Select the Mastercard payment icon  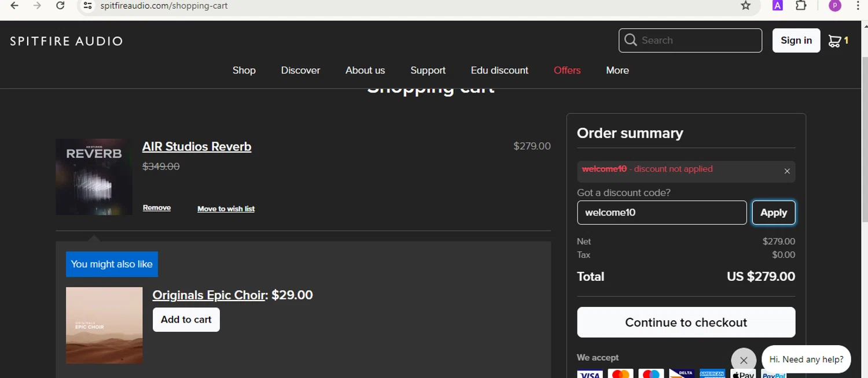click(x=620, y=374)
